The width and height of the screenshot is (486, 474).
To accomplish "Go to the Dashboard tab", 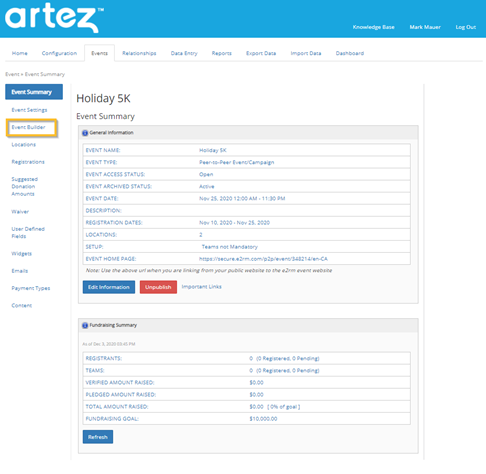I will tap(350, 53).
